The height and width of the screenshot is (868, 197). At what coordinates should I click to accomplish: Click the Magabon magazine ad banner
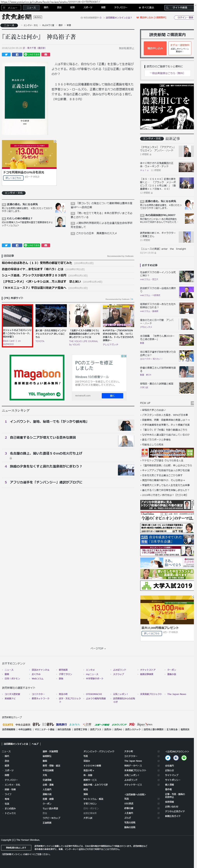coord(37,377)
